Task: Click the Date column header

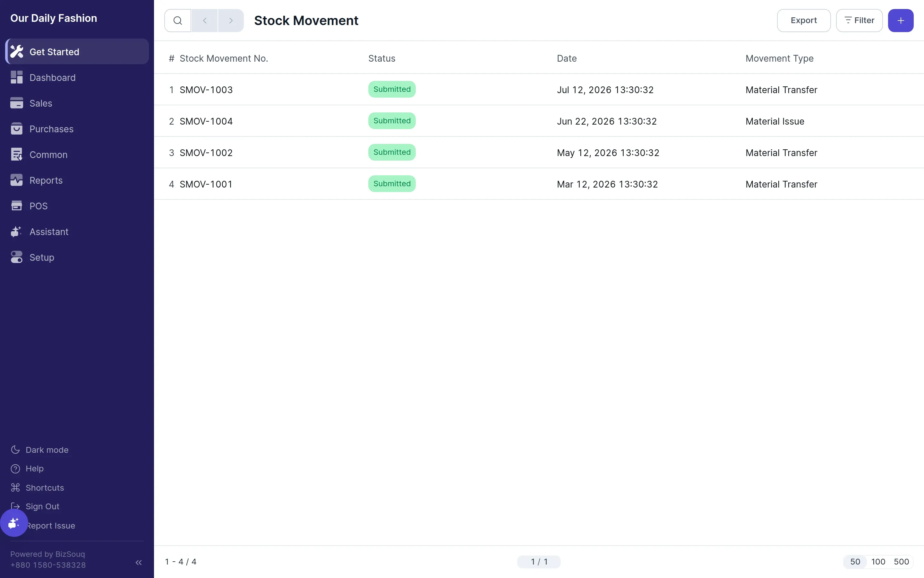Action: tap(567, 58)
